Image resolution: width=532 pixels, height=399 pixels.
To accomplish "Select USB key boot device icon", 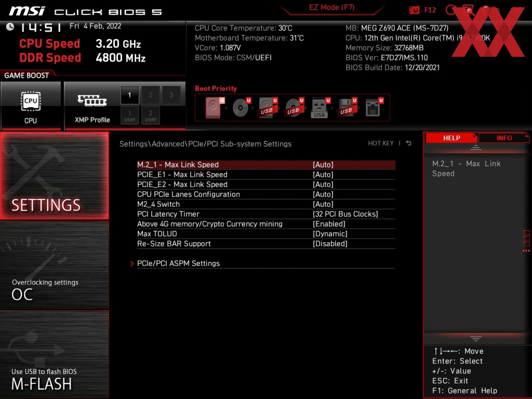I will pos(321,108).
